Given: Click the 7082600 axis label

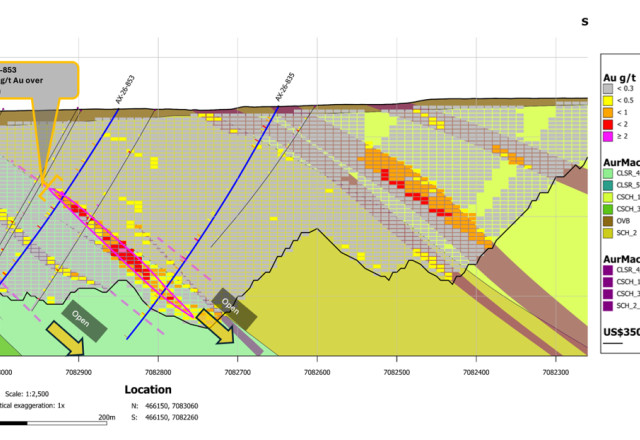Looking at the screenshot, I should click(317, 372).
